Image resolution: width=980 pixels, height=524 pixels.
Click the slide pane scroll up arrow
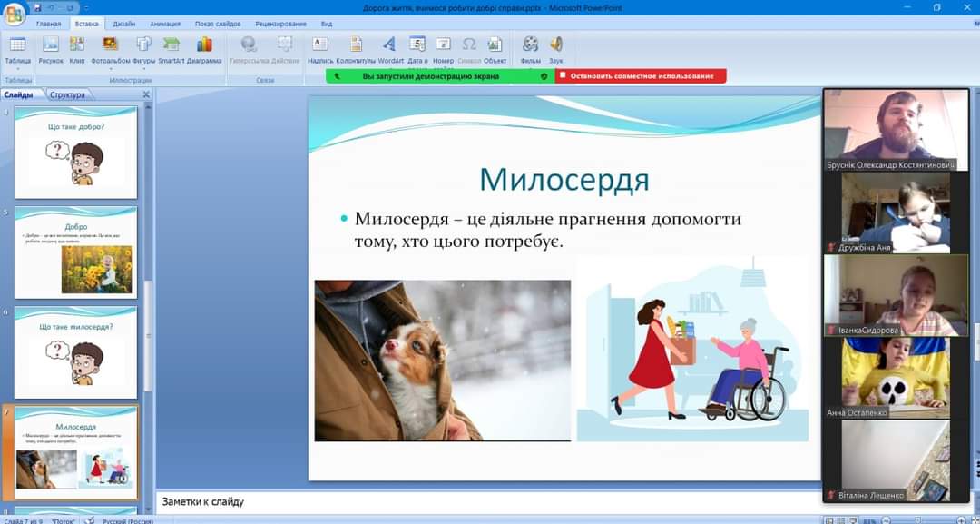[x=149, y=107]
